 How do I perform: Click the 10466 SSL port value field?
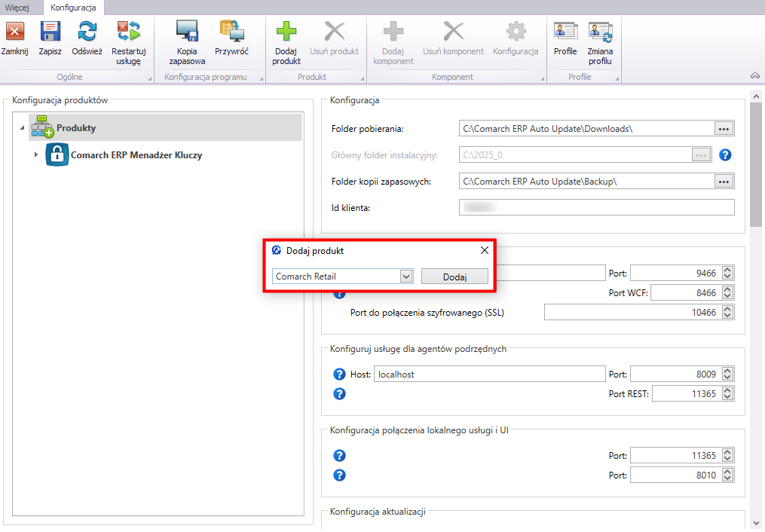[x=633, y=312]
